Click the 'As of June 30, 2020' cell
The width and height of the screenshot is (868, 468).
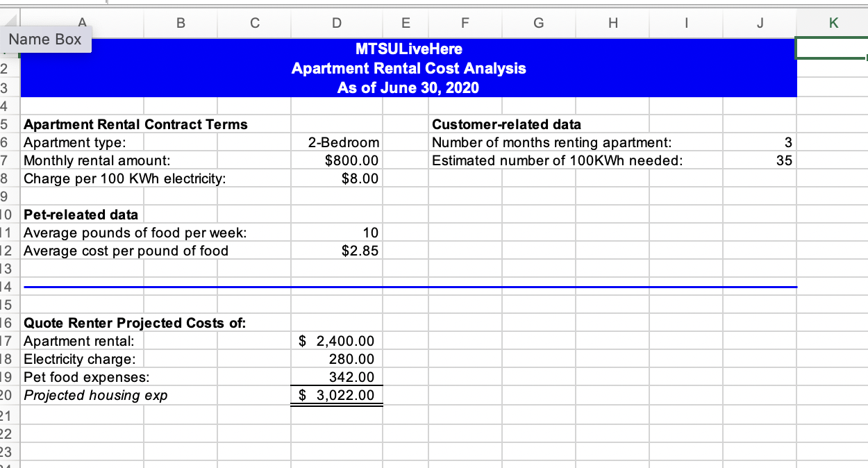(408, 88)
